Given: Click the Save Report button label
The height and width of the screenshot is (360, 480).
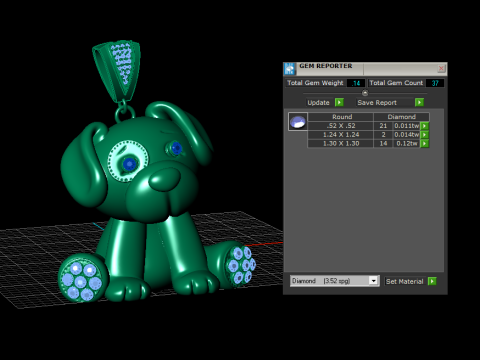Looking at the screenshot, I should (x=377, y=103).
